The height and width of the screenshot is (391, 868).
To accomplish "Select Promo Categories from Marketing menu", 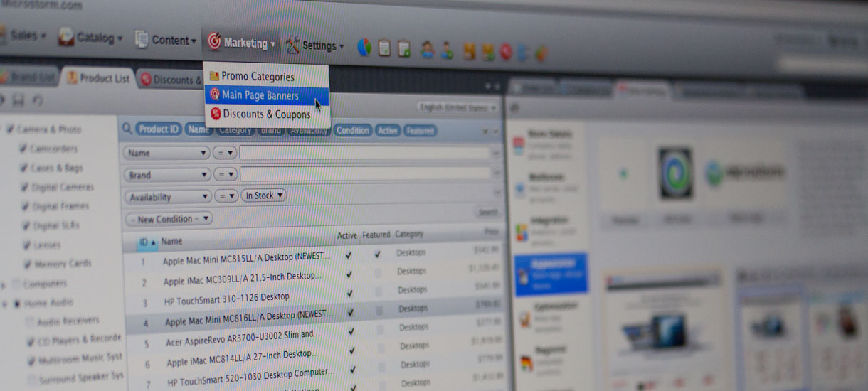I will tap(266, 76).
